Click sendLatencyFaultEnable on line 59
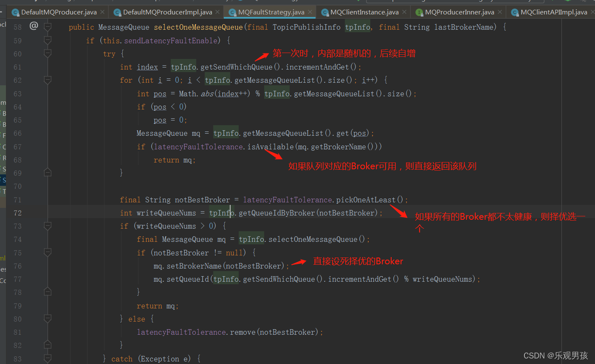Viewport: 595px width, 364px height. 171,41
